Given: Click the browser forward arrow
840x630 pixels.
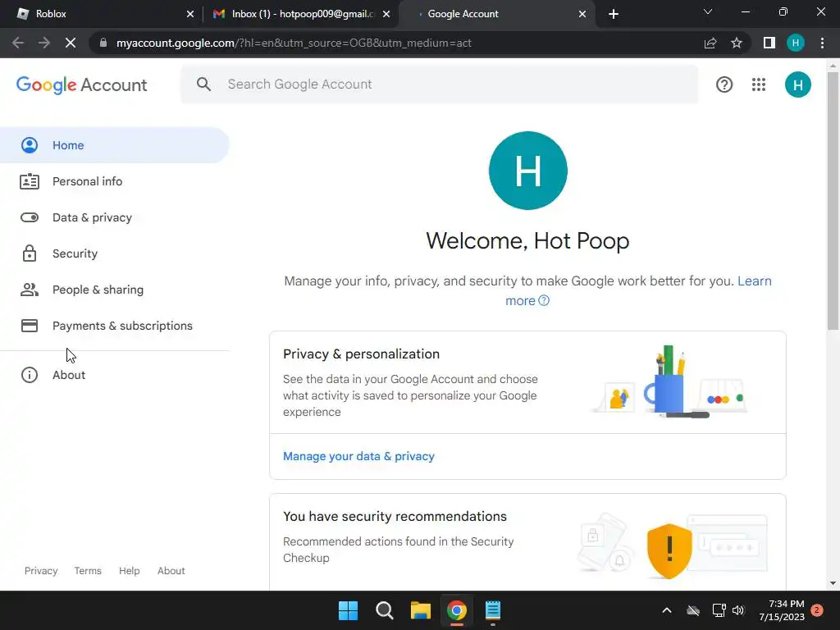Looking at the screenshot, I should [44, 43].
